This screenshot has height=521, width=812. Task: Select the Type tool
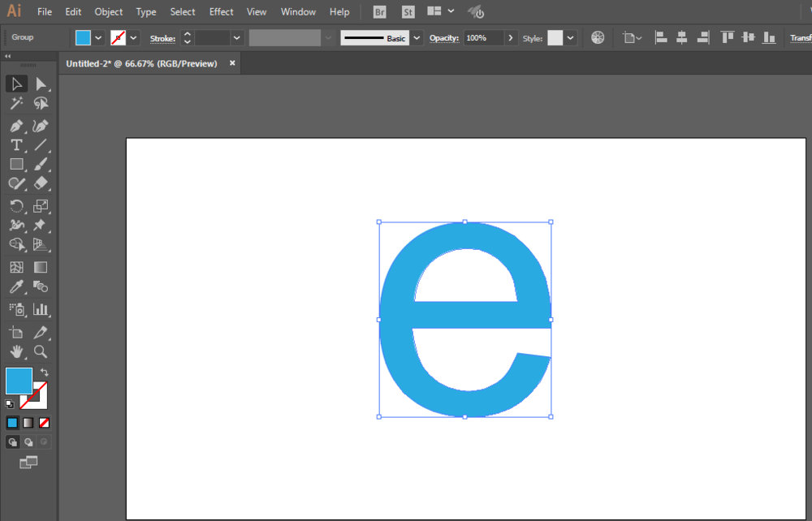(x=16, y=145)
